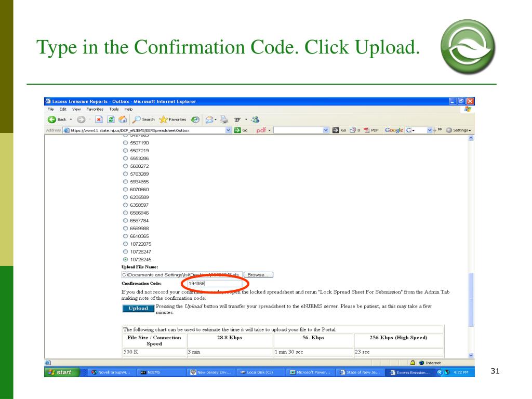Switch to Local Disk (C:) taskbar button

(x=260, y=372)
